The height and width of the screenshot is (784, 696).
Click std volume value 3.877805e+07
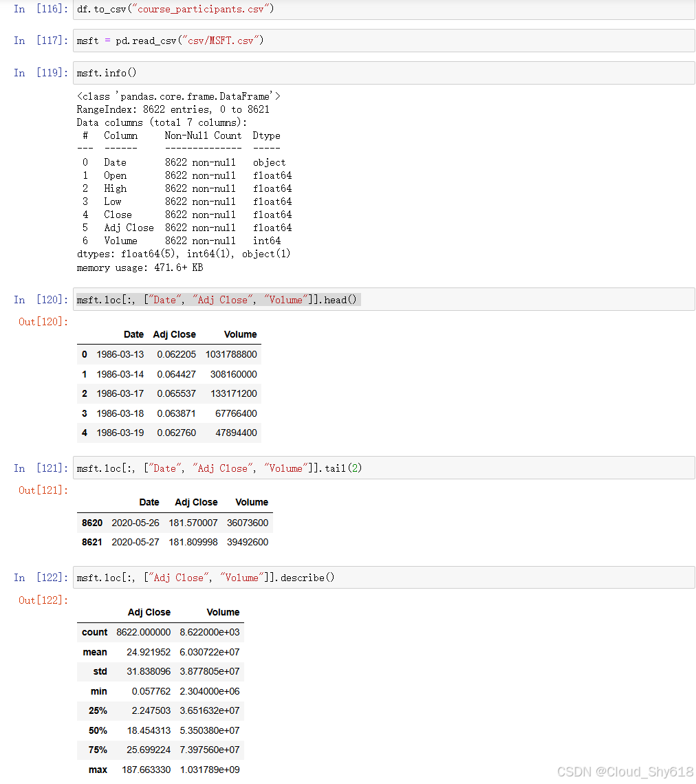210,672
